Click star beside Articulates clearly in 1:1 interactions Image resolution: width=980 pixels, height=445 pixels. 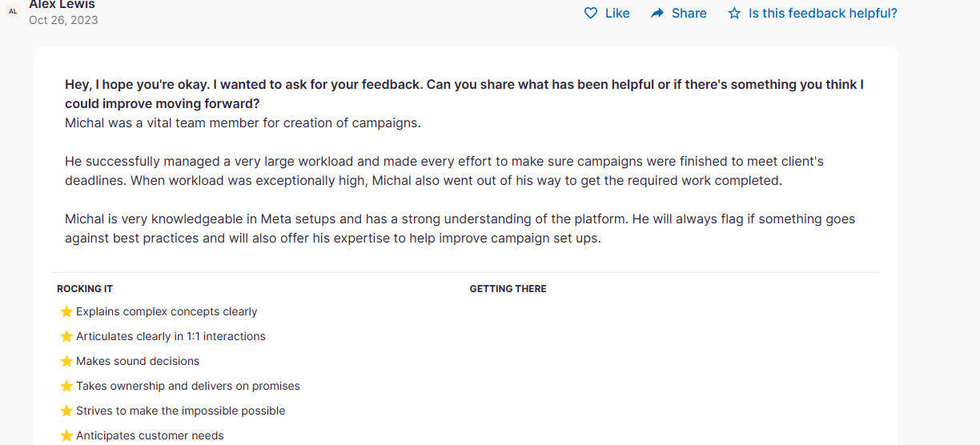tap(66, 336)
